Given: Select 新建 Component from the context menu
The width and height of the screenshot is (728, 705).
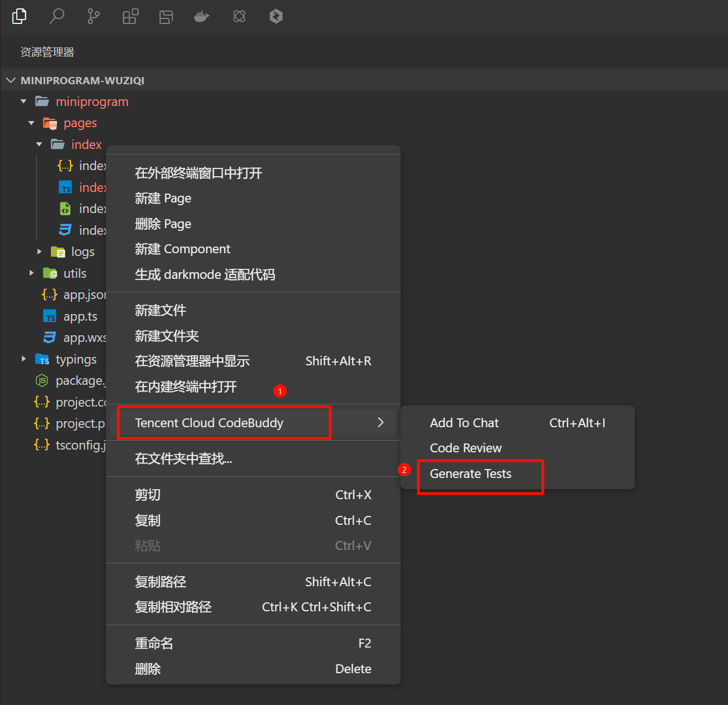Looking at the screenshot, I should click(x=182, y=249).
